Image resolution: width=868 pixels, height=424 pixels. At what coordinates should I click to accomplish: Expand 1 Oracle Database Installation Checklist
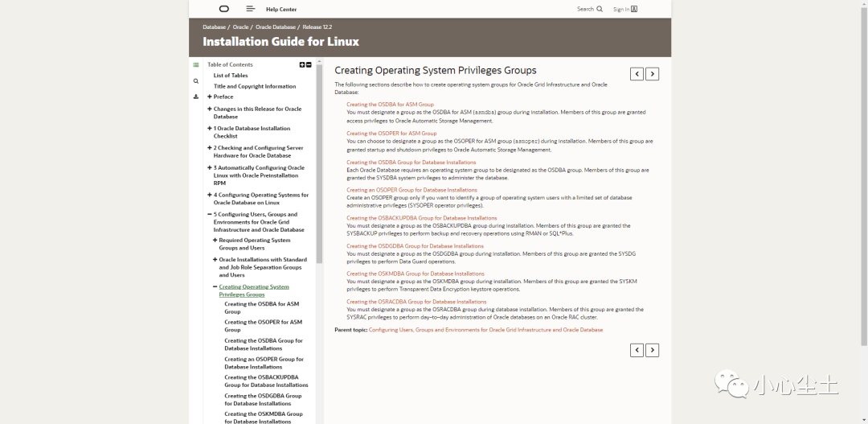[209, 128]
